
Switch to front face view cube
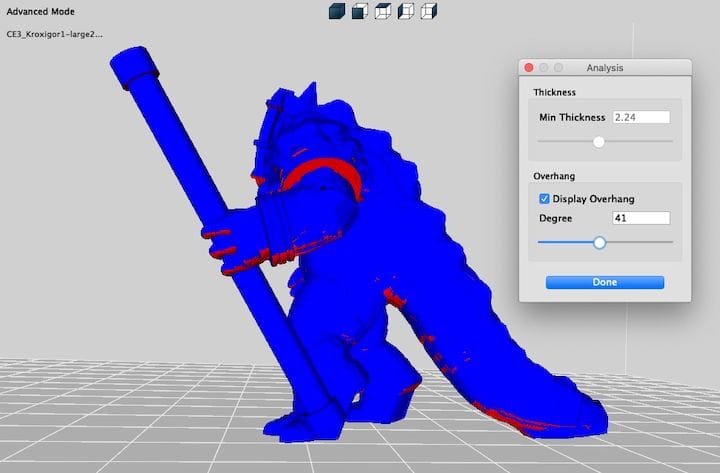coord(360,11)
